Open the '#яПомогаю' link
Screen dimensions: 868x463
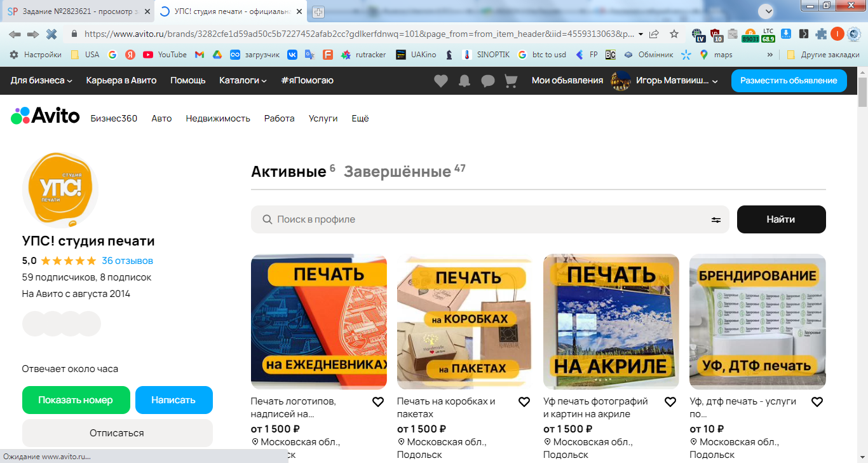[307, 80]
